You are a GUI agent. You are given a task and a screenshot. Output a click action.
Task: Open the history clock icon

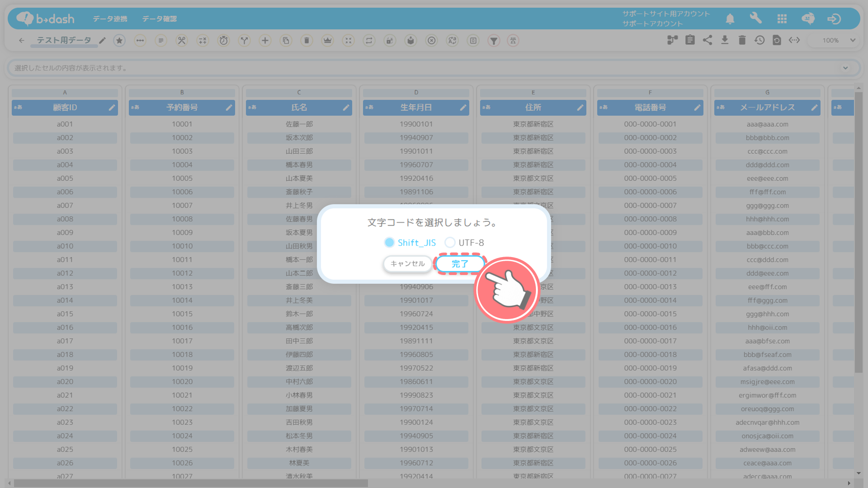(x=760, y=40)
